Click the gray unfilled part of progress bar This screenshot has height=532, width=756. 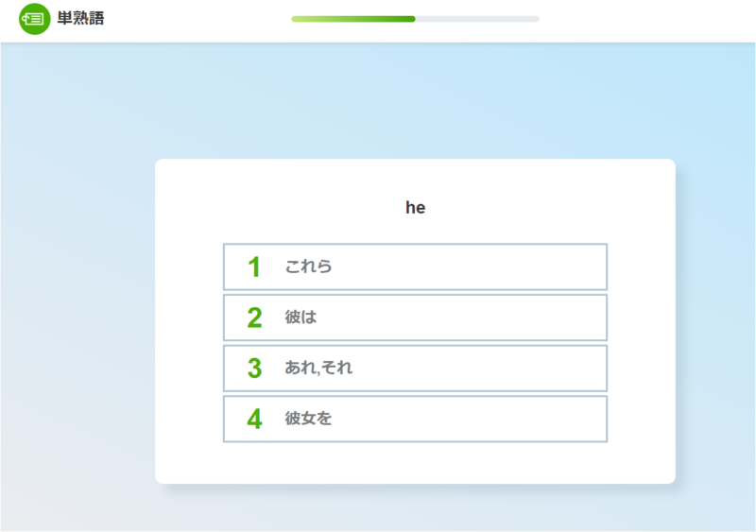point(477,19)
